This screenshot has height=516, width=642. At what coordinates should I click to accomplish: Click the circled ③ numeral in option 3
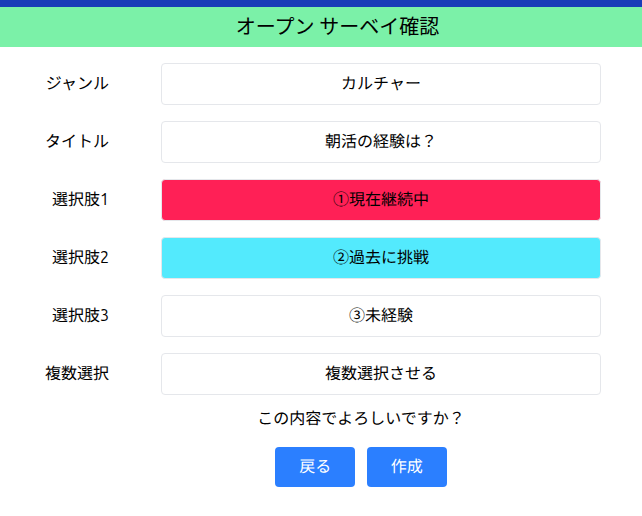356,316
